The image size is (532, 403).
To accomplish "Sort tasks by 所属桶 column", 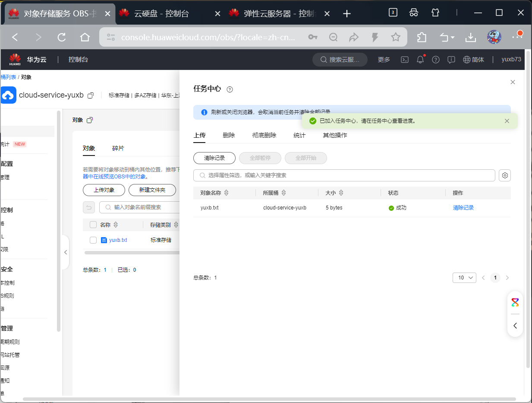I will pos(283,193).
